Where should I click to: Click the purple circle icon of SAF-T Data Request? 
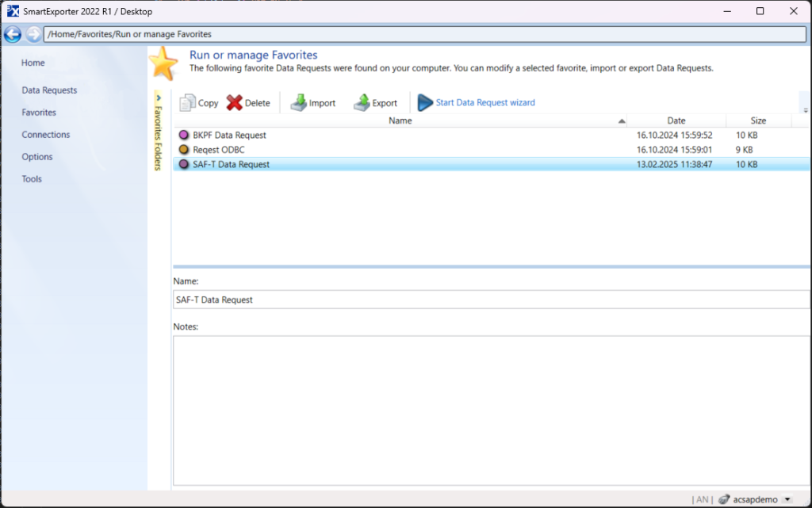coord(183,164)
